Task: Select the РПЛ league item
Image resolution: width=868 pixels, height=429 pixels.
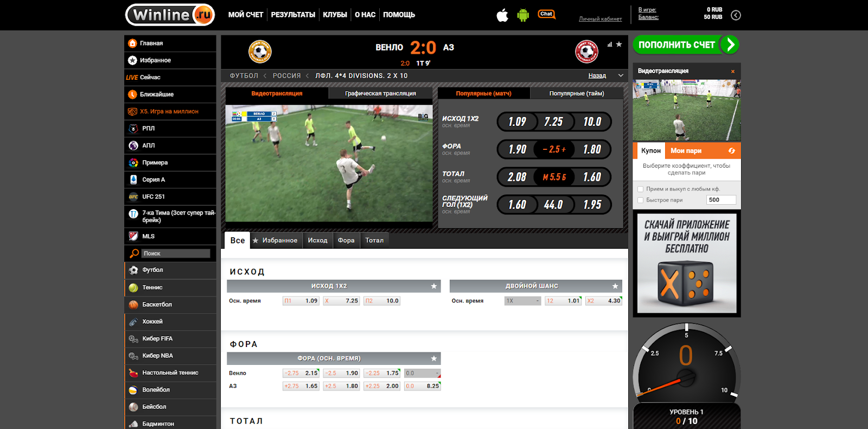Action: pyautogui.click(x=170, y=129)
